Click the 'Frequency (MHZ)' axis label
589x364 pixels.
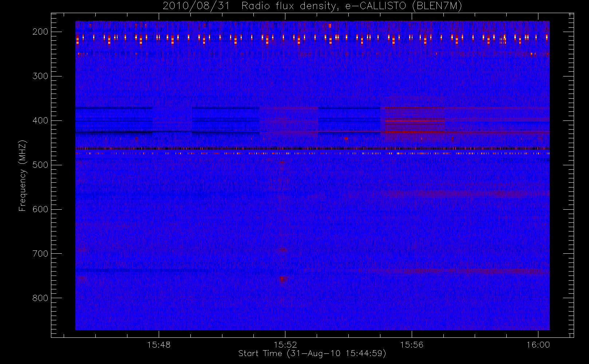[x=23, y=175]
